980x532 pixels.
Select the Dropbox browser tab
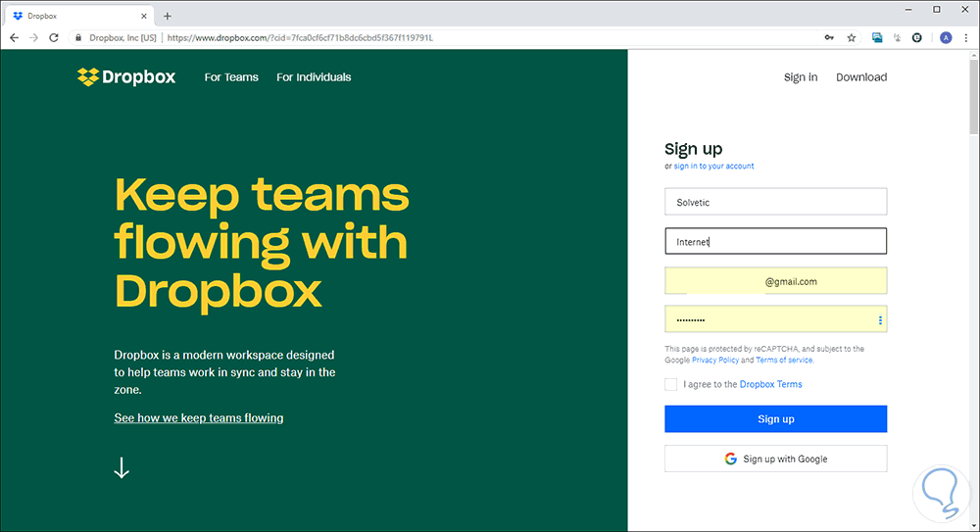80,17
